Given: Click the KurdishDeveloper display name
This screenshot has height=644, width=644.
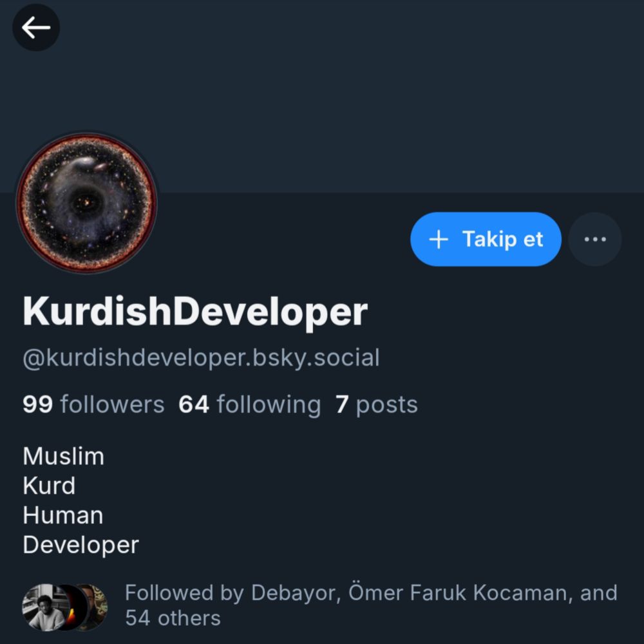Looking at the screenshot, I should click(195, 311).
